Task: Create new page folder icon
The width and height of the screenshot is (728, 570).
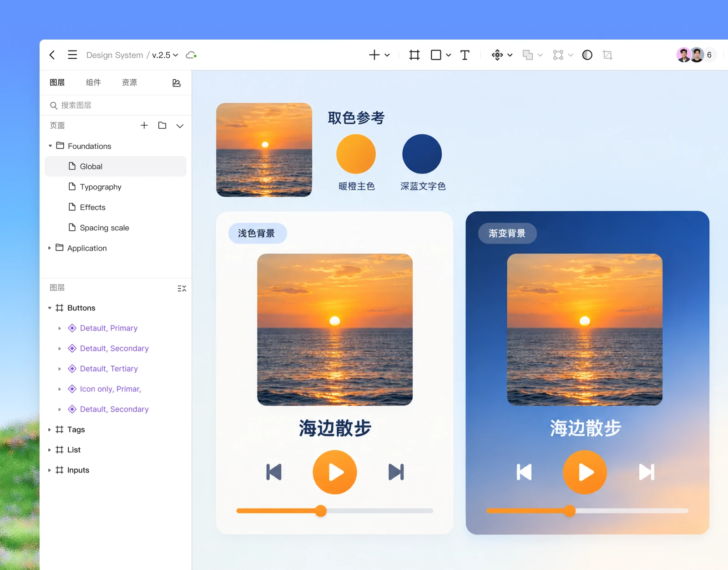Action: pos(162,125)
